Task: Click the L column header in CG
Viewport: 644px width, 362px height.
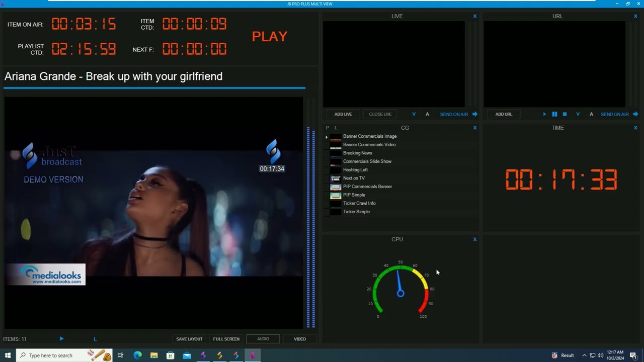Action: 336,128
